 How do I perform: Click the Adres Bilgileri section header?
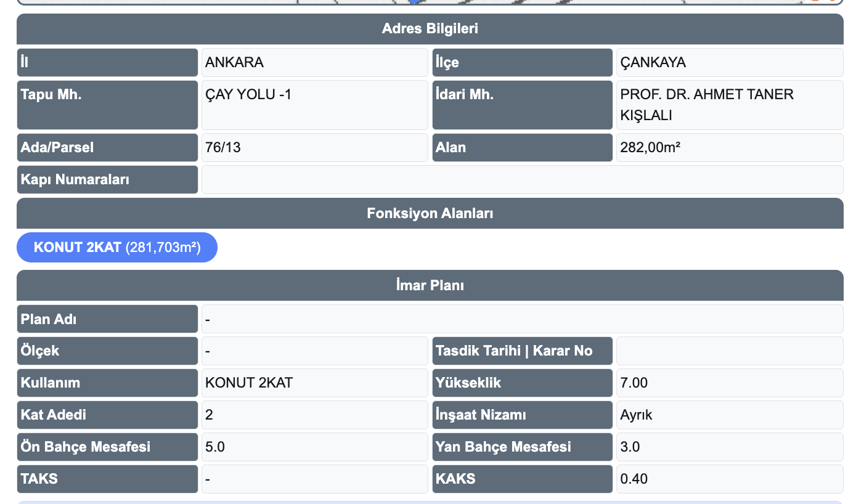point(430,28)
